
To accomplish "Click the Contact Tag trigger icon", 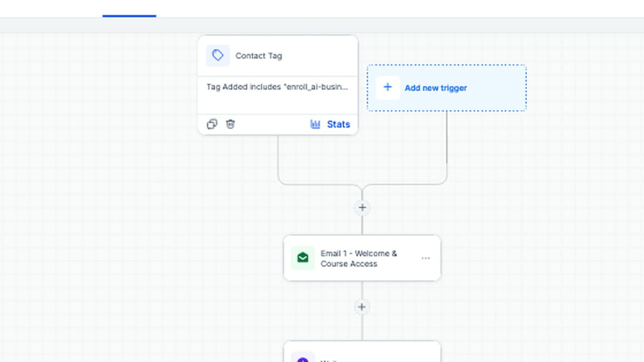I will point(218,56).
